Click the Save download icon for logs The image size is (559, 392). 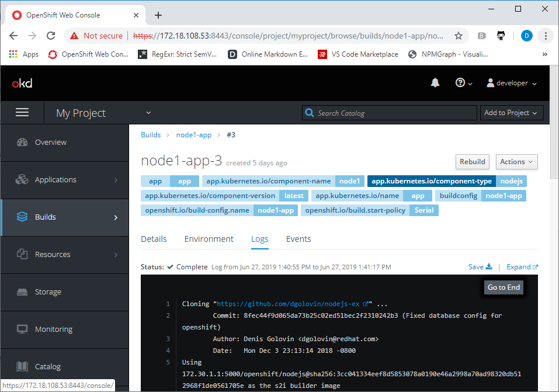click(489, 266)
